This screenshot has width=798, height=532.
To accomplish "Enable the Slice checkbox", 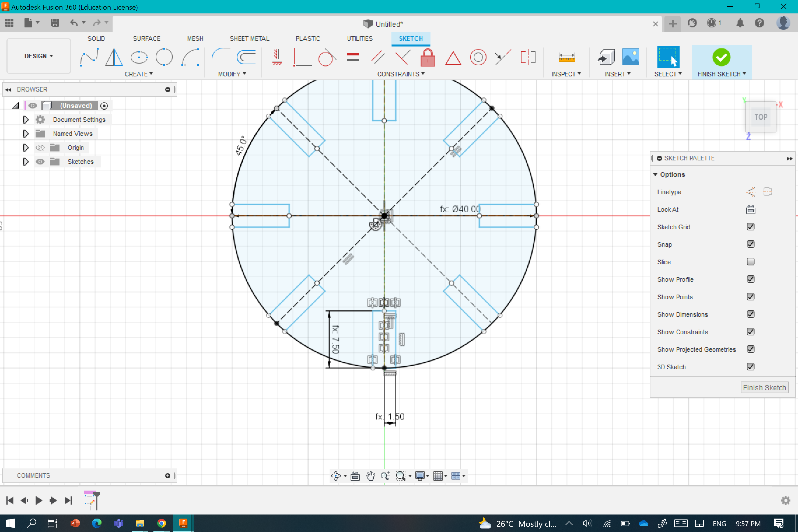I will click(750, 262).
